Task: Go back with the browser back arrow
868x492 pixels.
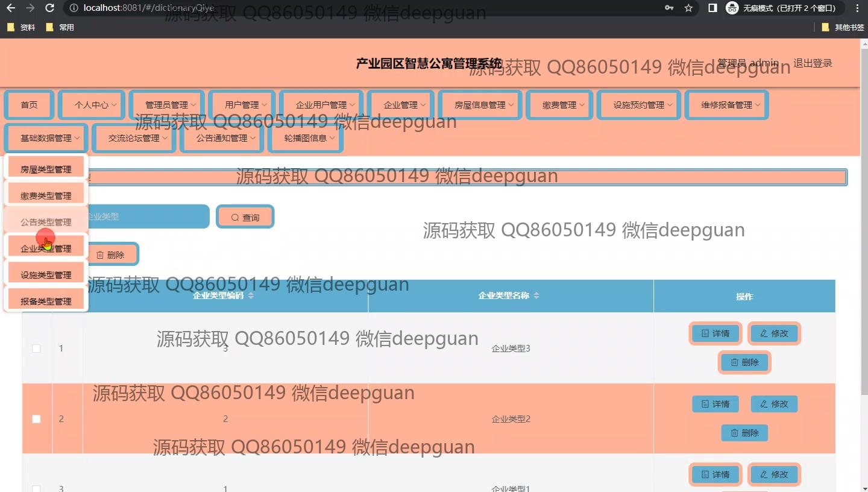Action: [x=11, y=8]
